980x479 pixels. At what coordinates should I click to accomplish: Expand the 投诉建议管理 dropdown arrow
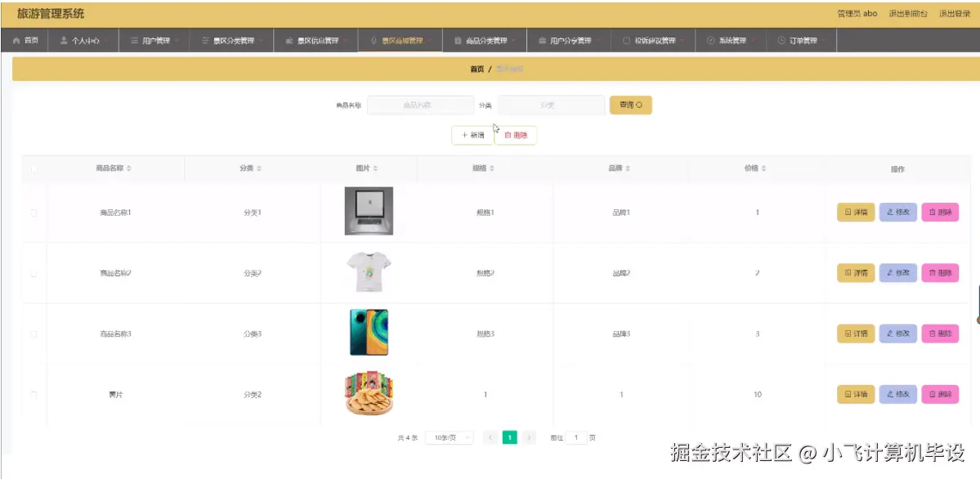682,41
